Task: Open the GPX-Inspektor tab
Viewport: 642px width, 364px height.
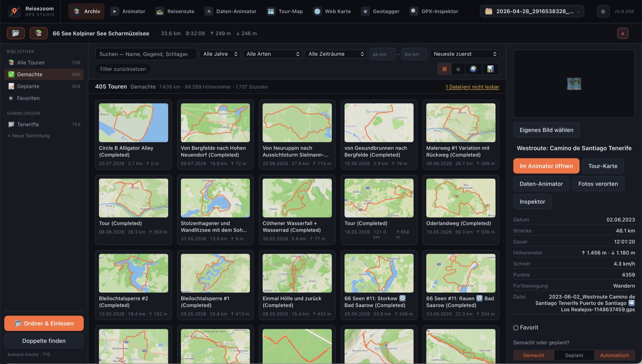Action: [434, 11]
